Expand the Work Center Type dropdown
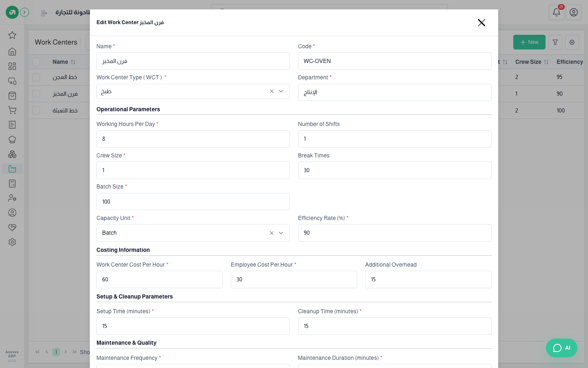The width and height of the screenshot is (588, 368). click(281, 91)
